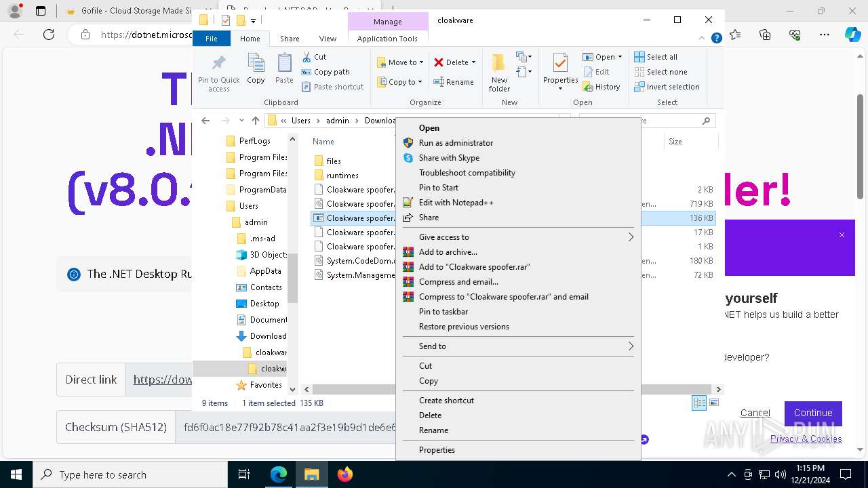
Task: Choose Pin to taskbar
Action: tap(518, 312)
